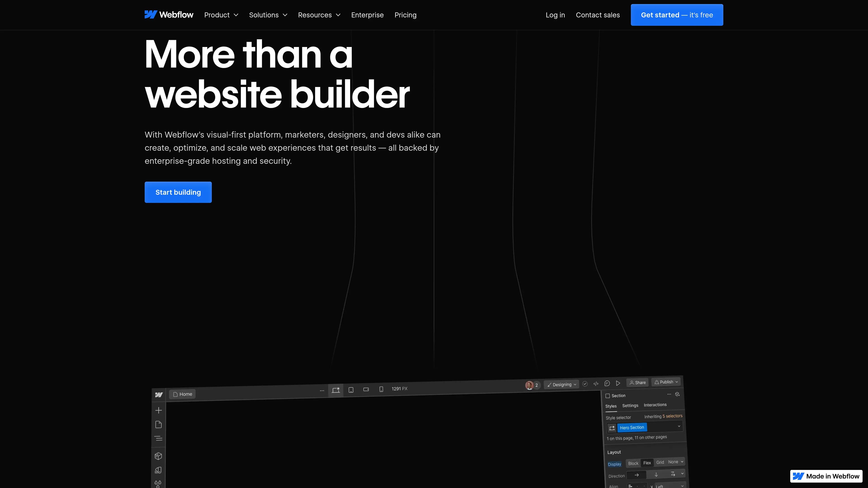868x488 pixels.
Task: Click the 5 selectors inheritance link
Action: pos(672,416)
